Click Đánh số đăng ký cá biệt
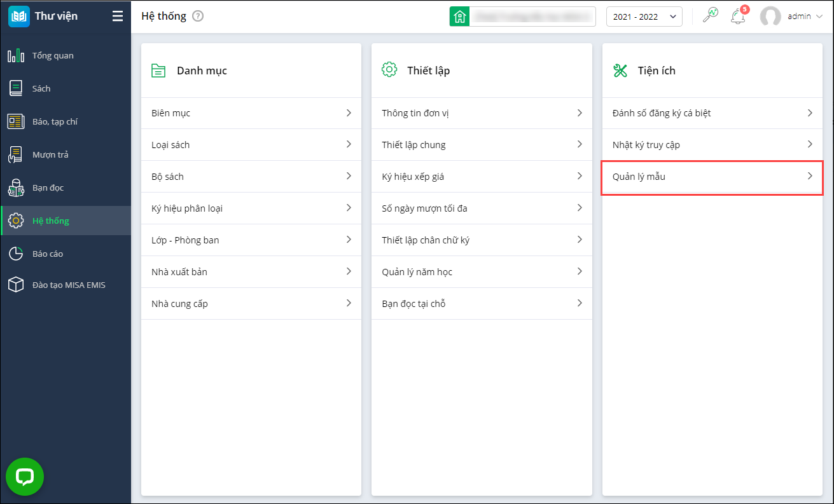 click(661, 113)
